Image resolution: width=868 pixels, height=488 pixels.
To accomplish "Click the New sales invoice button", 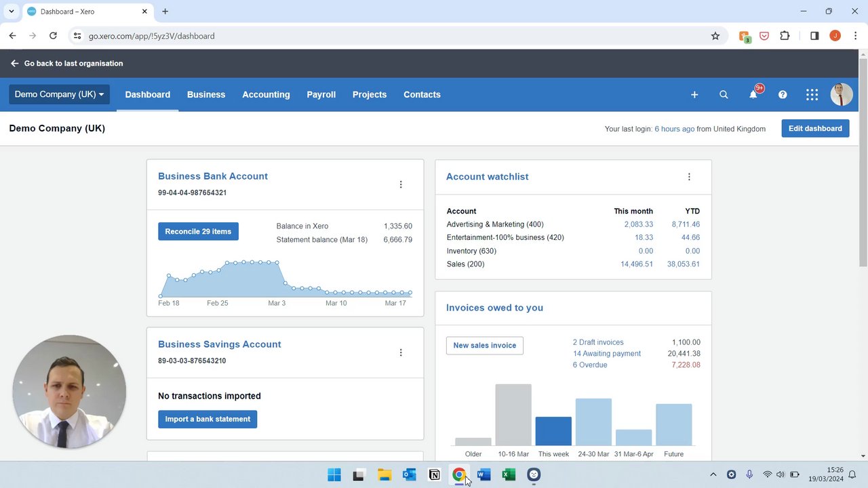I will pos(484,346).
